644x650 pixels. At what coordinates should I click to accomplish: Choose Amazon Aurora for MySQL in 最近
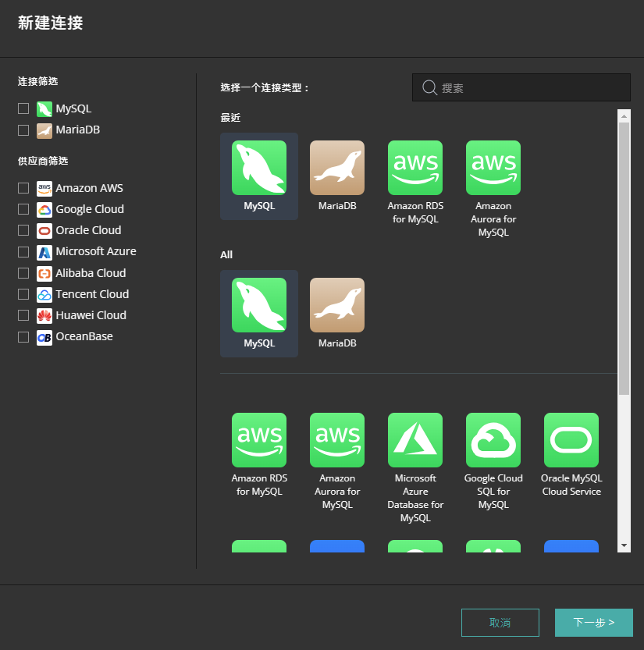click(x=493, y=190)
